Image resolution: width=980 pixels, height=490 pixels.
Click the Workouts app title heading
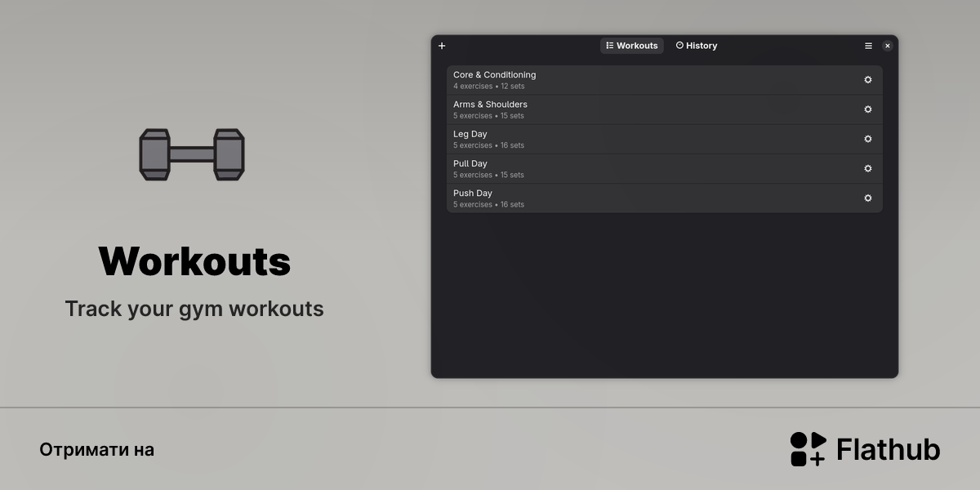pyautogui.click(x=194, y=261)
